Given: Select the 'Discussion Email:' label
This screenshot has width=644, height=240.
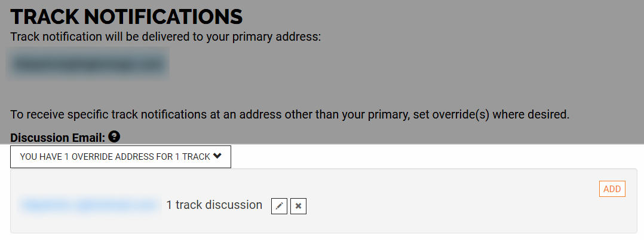Looking at the screenshot, I should click(x=58, y=138).
